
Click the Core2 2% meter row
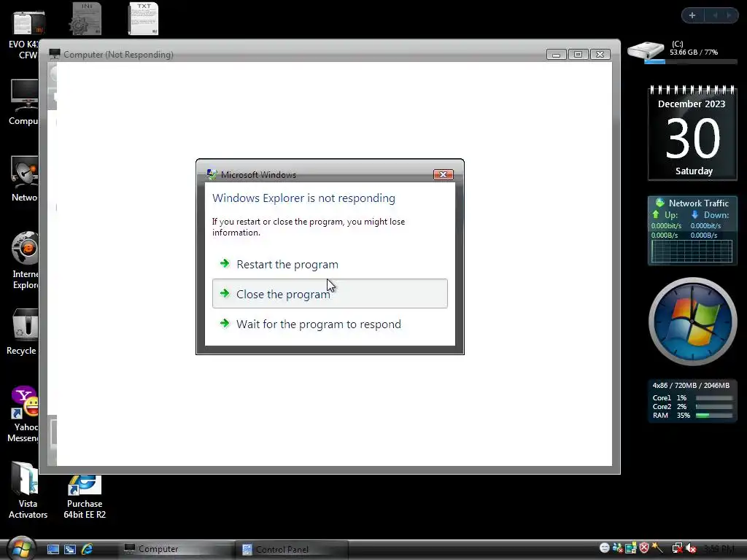692,407
